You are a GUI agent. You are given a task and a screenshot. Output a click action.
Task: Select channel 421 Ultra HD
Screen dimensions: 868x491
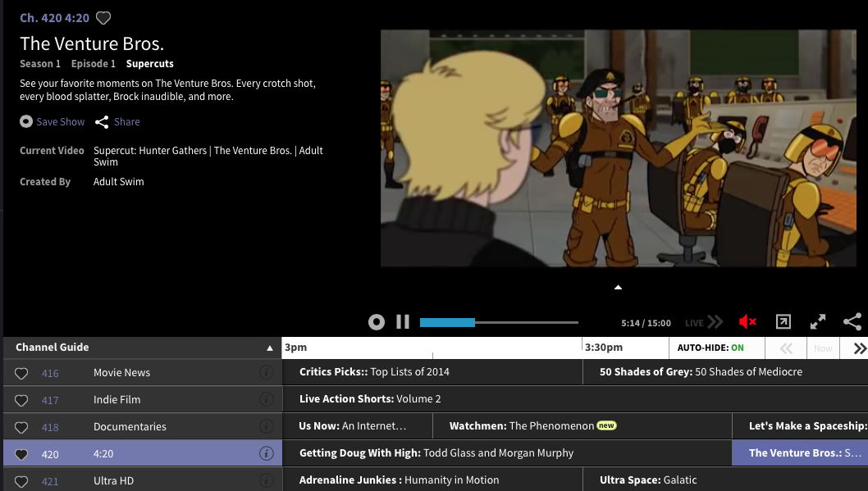[x=143, y=480]
